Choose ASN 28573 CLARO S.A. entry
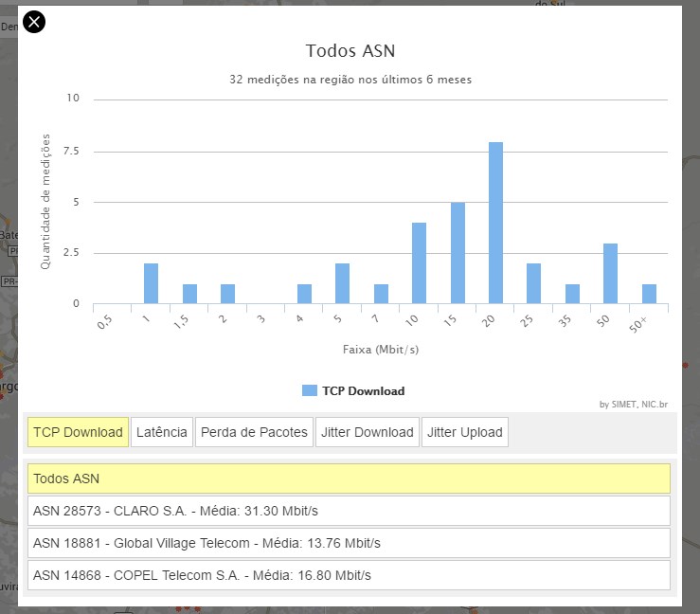Image resolution: width=700 pixels, height=614 pixels. click(349, 511)
